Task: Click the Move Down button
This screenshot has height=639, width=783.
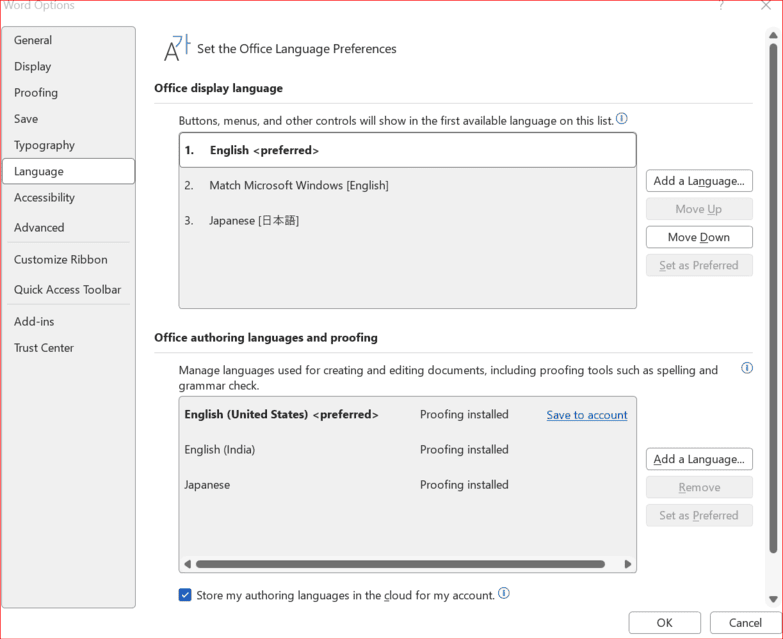Action: pyautogui.click(x=699, y=237)
